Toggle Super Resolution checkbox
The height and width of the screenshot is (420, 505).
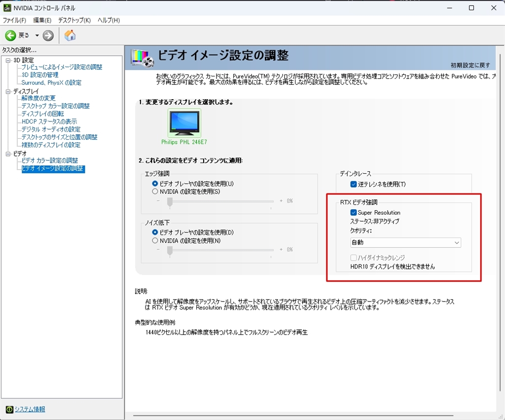pyautogui.click(x=375, y=213)
